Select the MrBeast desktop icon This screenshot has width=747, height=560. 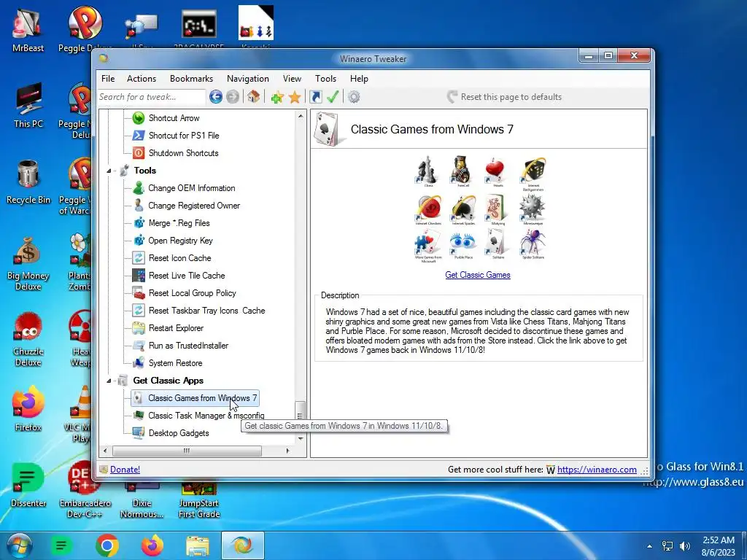tap(28, 30)
